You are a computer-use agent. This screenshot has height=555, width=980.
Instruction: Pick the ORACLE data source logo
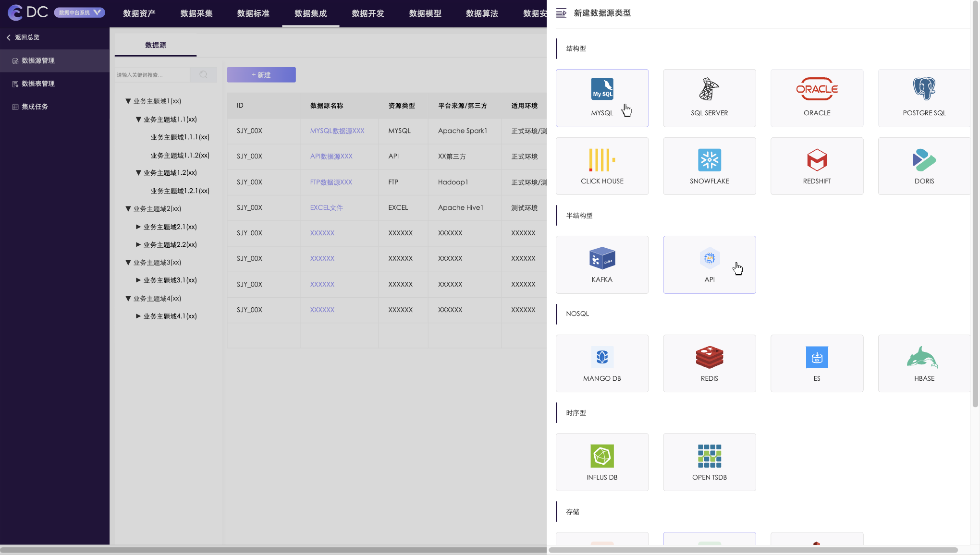(x=817, y=89)
